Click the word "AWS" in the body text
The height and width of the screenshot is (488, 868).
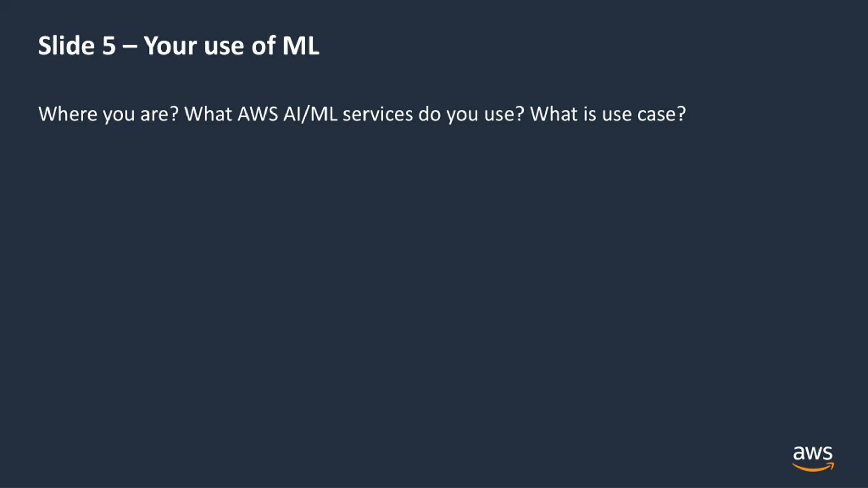click(x=258, y=114)
